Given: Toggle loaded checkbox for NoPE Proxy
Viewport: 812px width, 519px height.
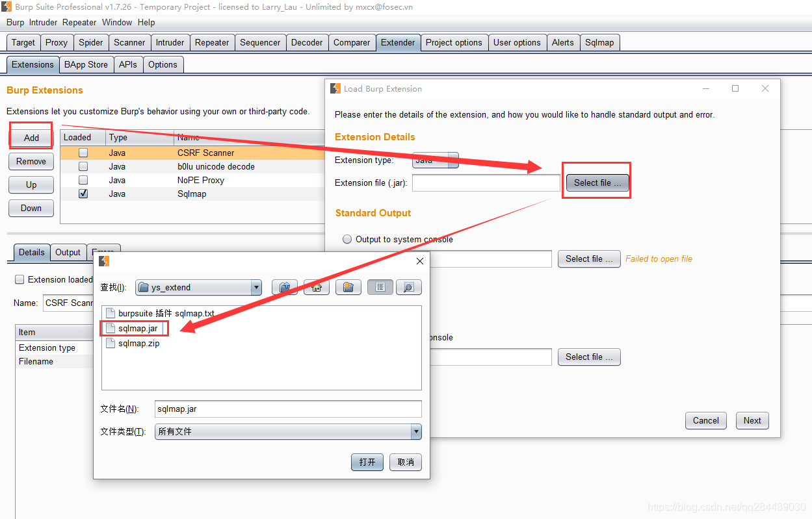Looking at the screenshot, I should 83,180.
